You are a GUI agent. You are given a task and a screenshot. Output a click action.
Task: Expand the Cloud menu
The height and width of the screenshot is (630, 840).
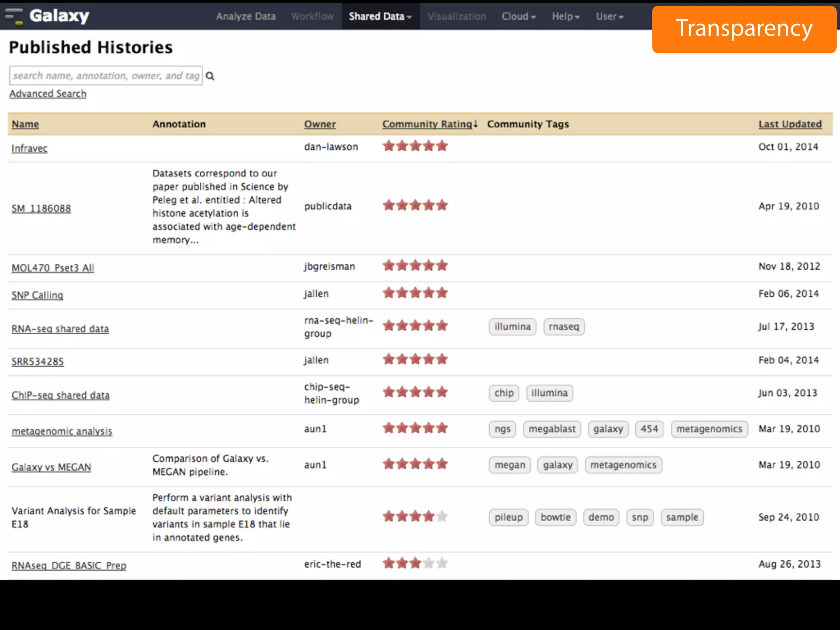(x=518, y=16)
